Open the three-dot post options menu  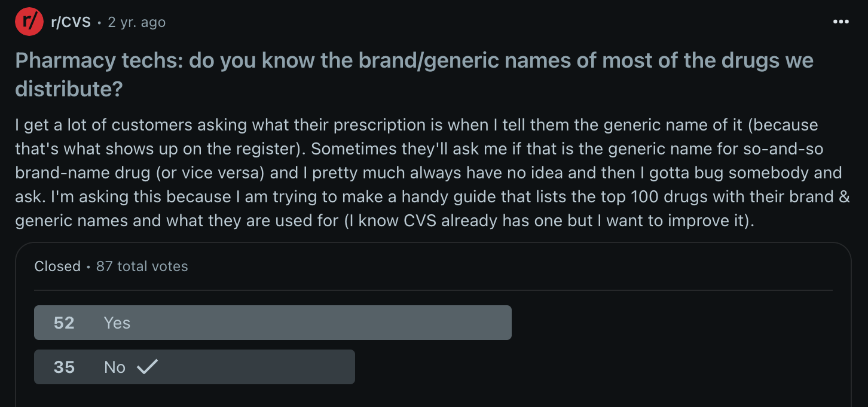click(841, 22)
